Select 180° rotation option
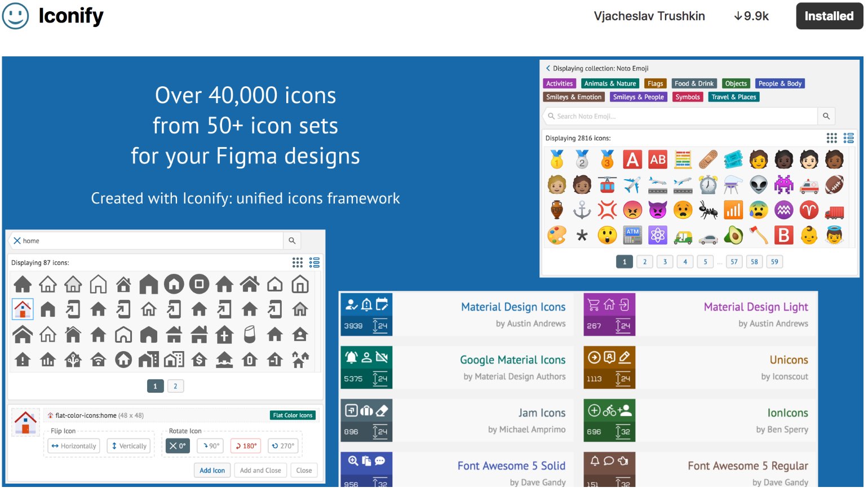 pos(246,446)
